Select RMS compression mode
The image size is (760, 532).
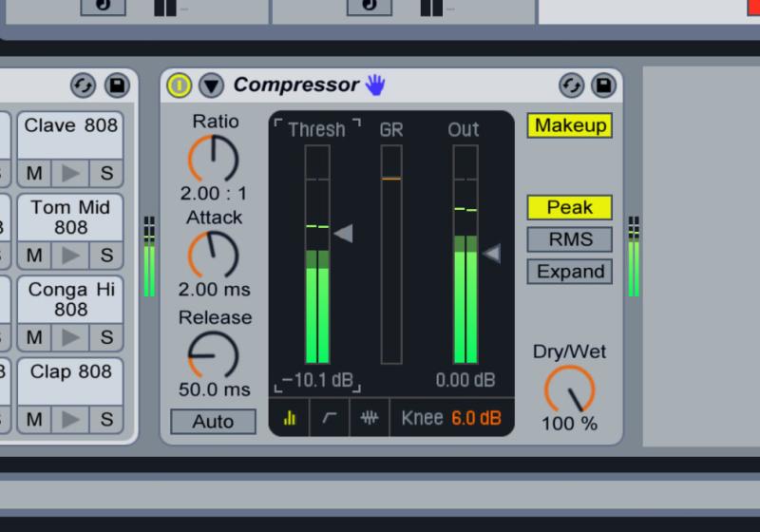coord(569,239)
